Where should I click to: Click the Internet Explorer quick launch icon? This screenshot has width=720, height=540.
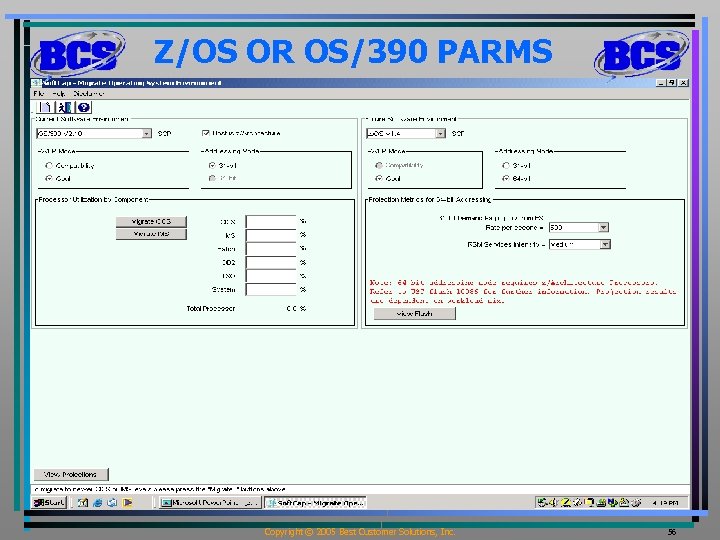click(97, 503)
